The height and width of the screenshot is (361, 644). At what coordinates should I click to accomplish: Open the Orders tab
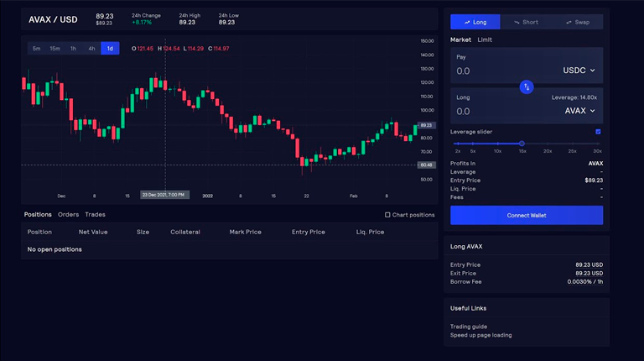point(68,215)
